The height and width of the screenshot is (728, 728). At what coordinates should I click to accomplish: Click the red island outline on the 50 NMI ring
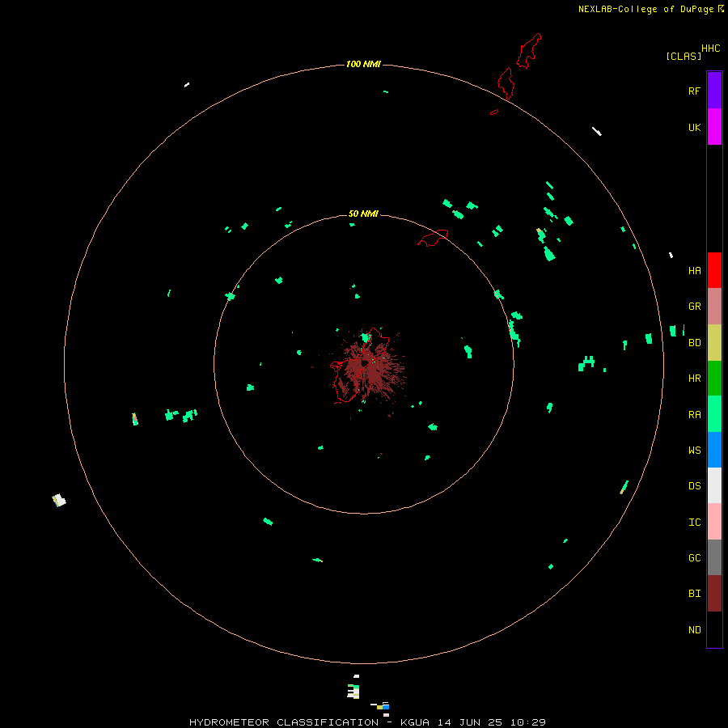[434, 238]
